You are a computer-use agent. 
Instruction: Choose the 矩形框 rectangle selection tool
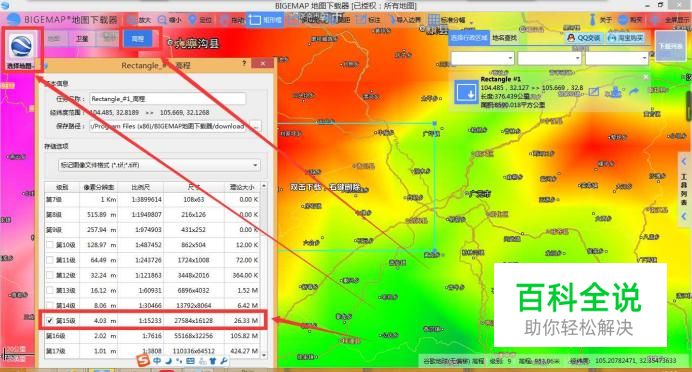coord(265,20)
